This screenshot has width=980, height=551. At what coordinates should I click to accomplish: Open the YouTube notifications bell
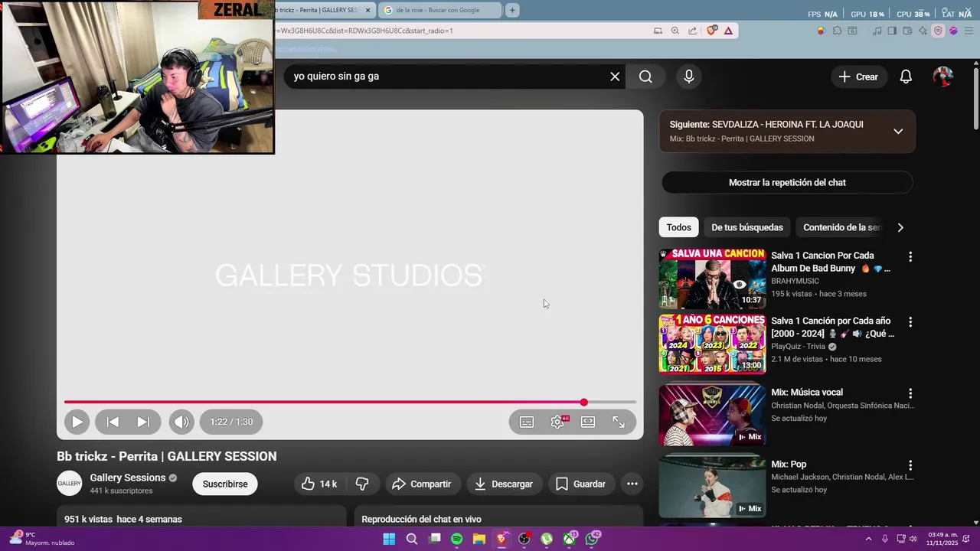click(906, 77)
